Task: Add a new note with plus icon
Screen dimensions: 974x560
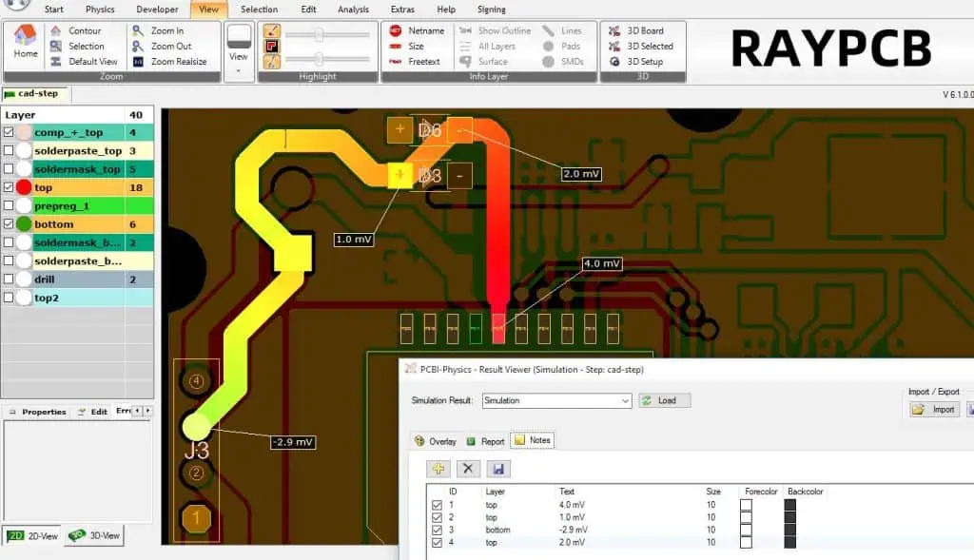Action: click(438, 469)
